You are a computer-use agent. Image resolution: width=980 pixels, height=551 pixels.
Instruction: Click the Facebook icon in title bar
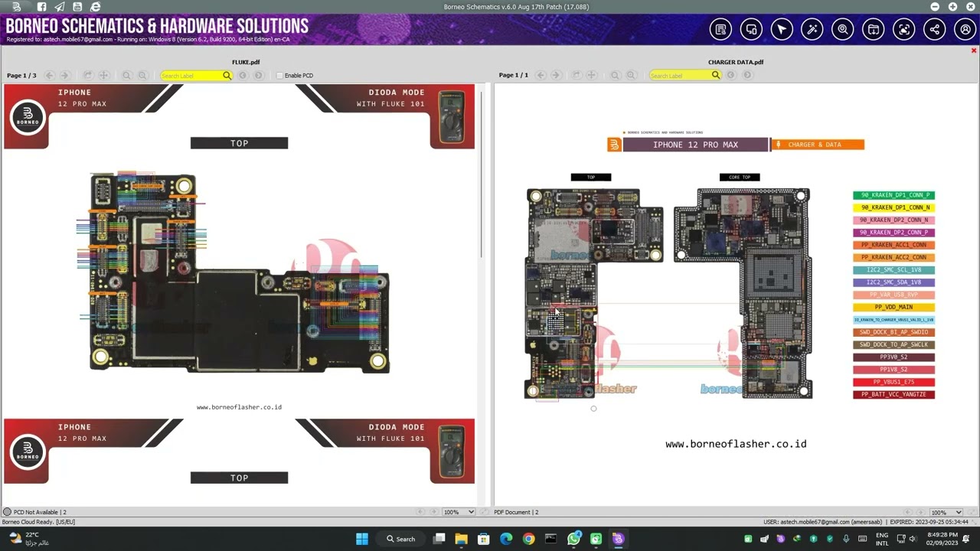click(41, 7)
